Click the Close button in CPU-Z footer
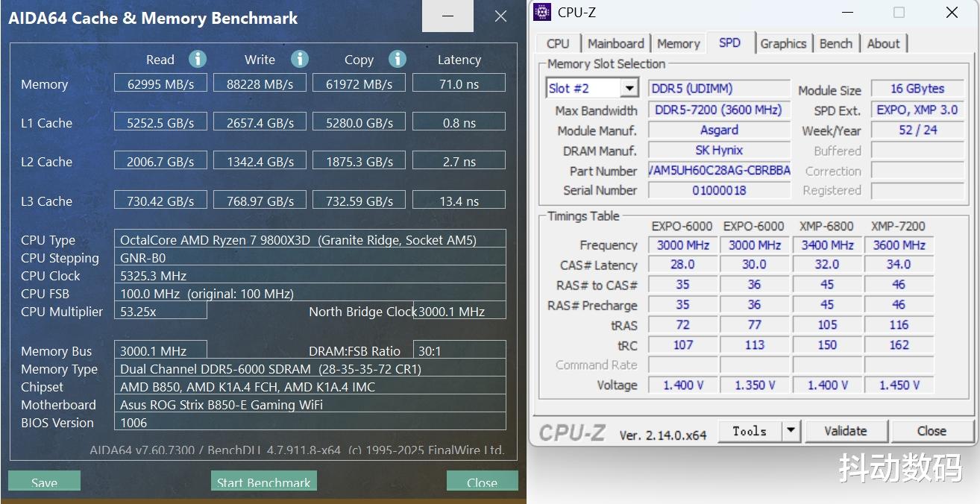Screen dimensions: 980x504 coord(932,431)
